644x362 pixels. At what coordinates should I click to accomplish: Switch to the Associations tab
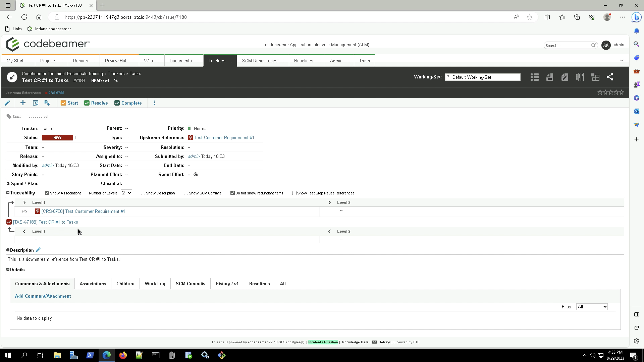tap(93, 284)
